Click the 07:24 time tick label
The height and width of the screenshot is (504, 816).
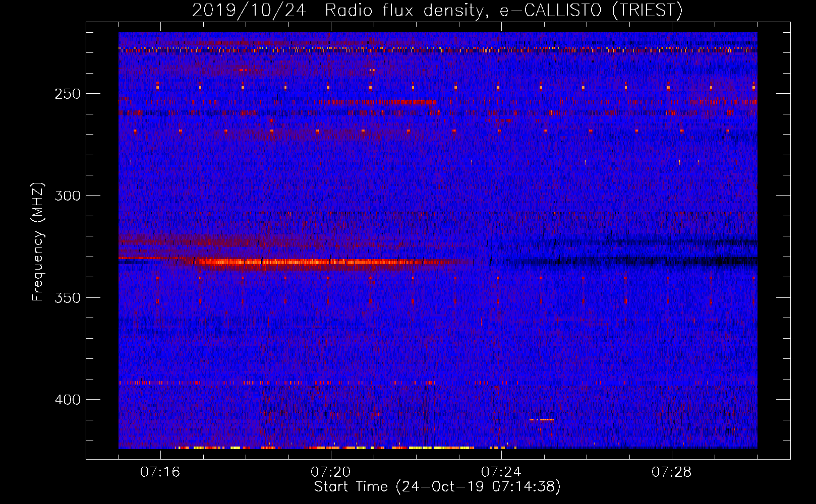pyautogui.click(x=501, y=472)
